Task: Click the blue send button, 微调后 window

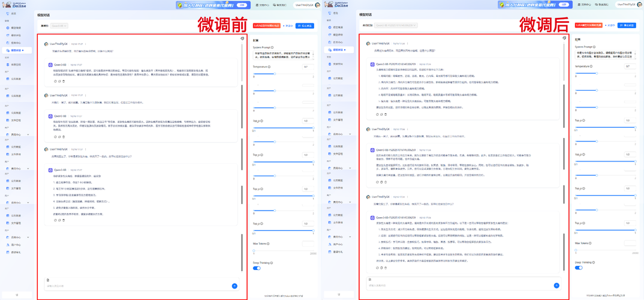Action: click(x=556, y=285)
